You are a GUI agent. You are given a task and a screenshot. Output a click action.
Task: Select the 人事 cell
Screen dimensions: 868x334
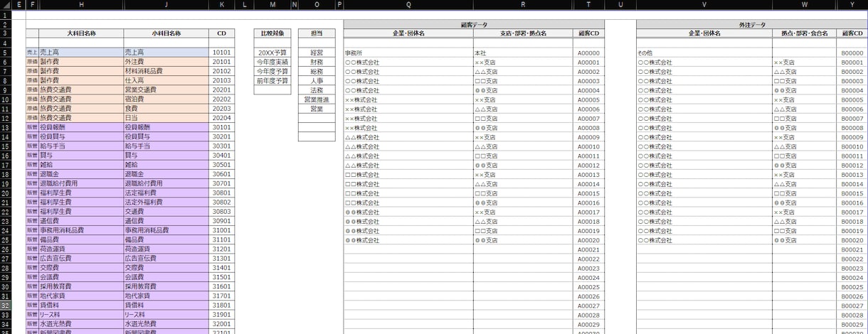pyautogui.click(x=316, y=81)
